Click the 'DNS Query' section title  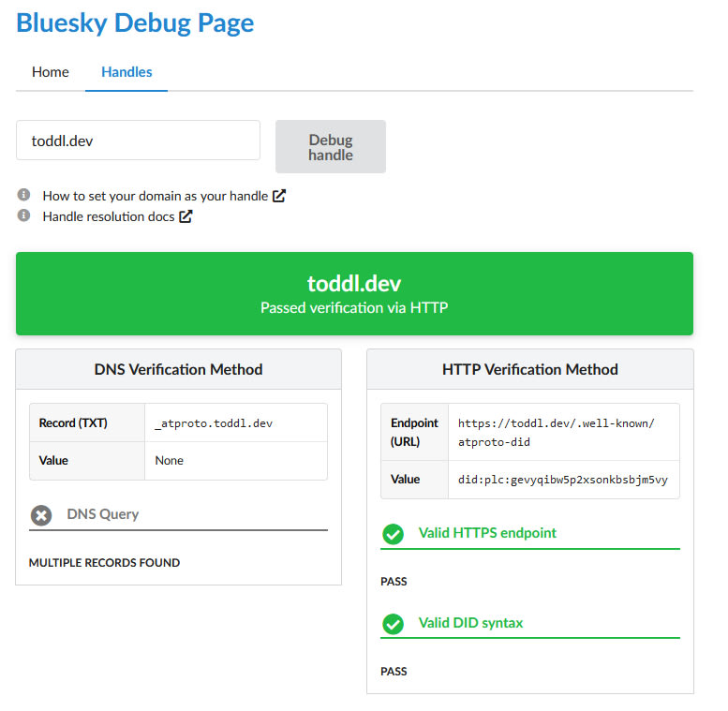[103, 514]
